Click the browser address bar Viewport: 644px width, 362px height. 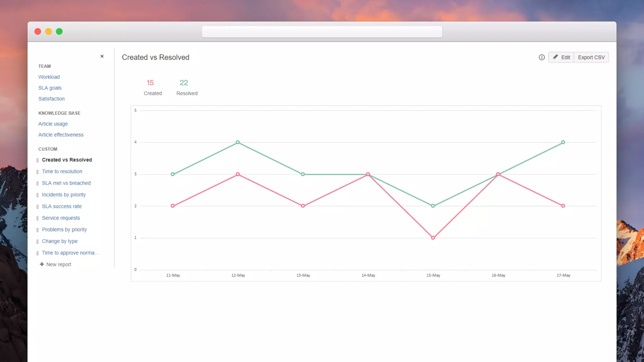(322, 32)
